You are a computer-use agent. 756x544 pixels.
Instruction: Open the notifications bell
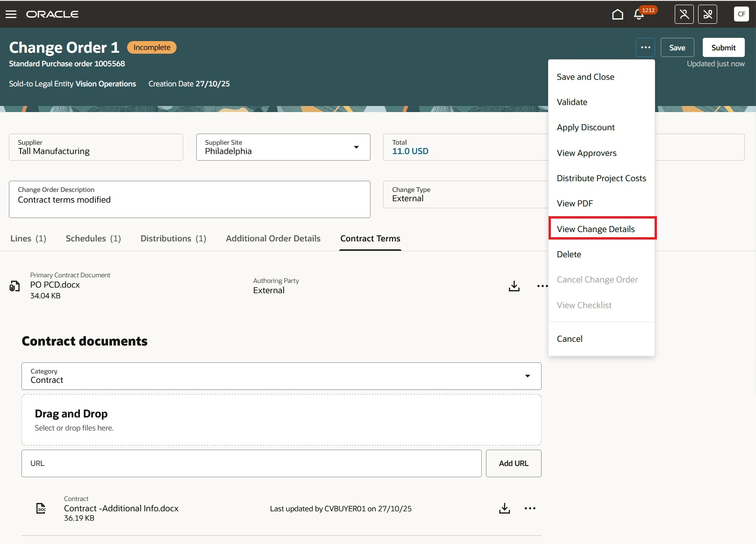pyautogui.click(x=638, y=14)
